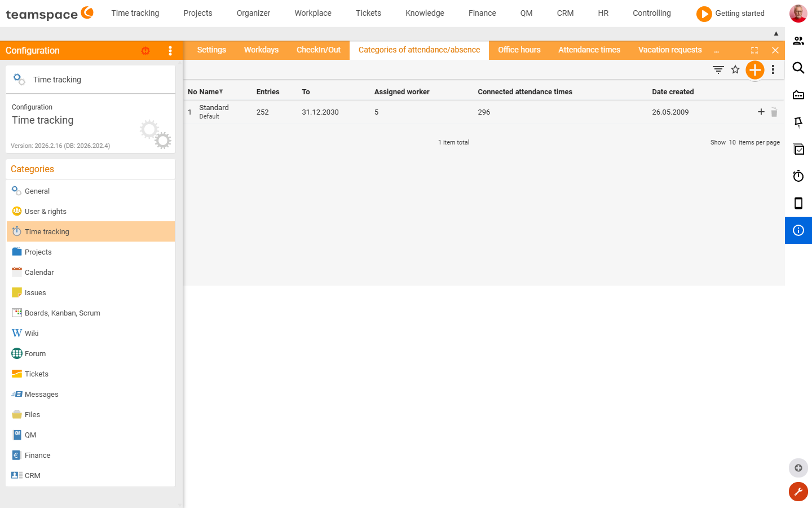The height and width of the screenshot is (508, 812).
Task: Add entry via plus icon in Standard row
Action: point(761,112)
